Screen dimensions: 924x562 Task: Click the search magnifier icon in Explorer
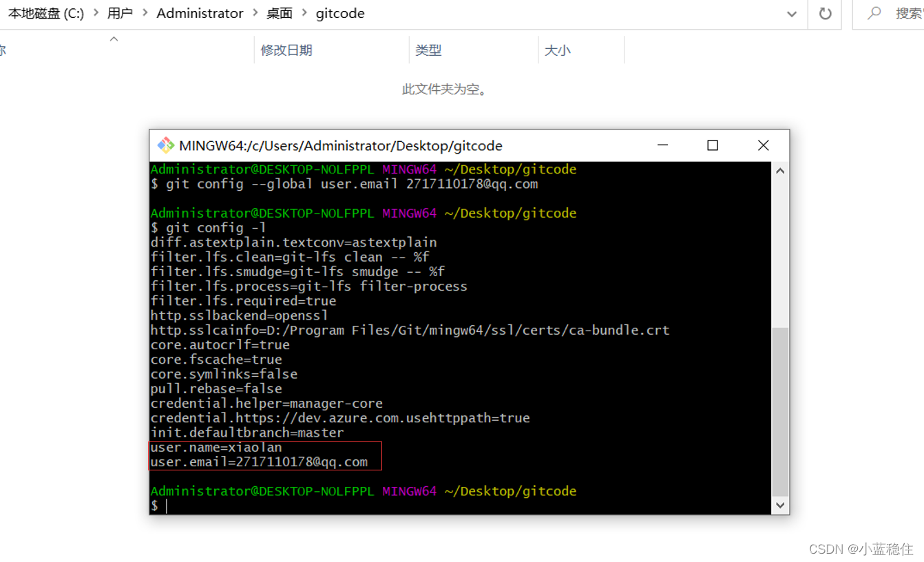(x=874, y=13)
